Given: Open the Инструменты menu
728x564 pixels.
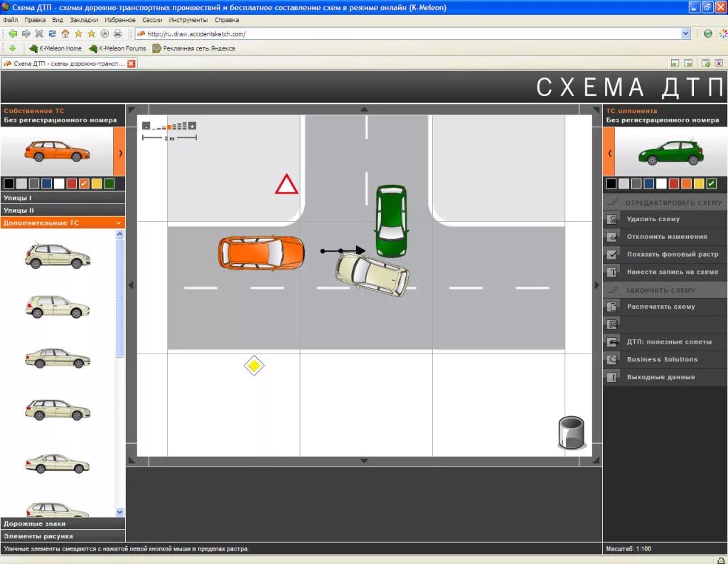Looking at the screenshot, I should [x=188, y=20].
